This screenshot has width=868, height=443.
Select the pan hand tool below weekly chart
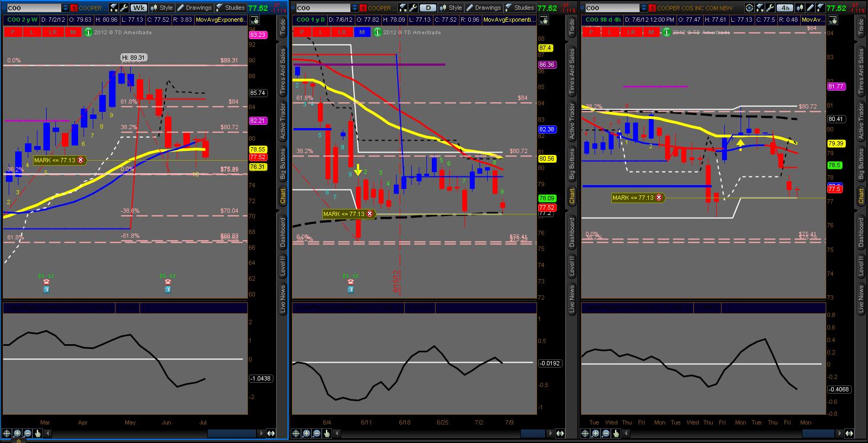click(38, 433)
